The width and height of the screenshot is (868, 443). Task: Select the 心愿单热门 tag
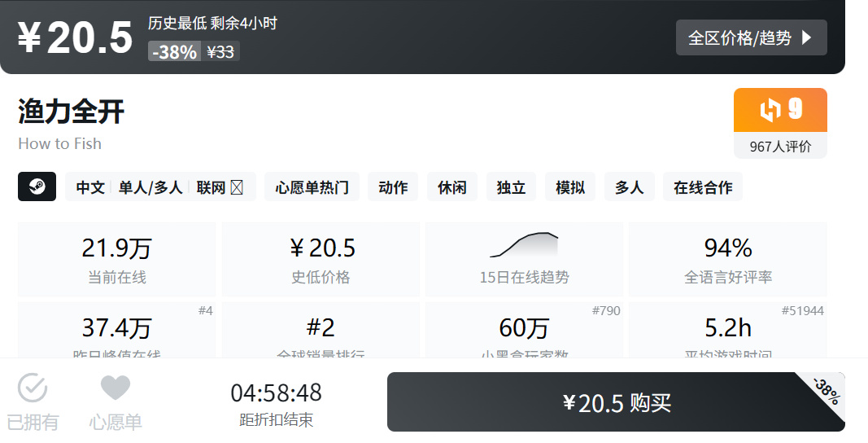pyautogui.click(x=312, y=186)
